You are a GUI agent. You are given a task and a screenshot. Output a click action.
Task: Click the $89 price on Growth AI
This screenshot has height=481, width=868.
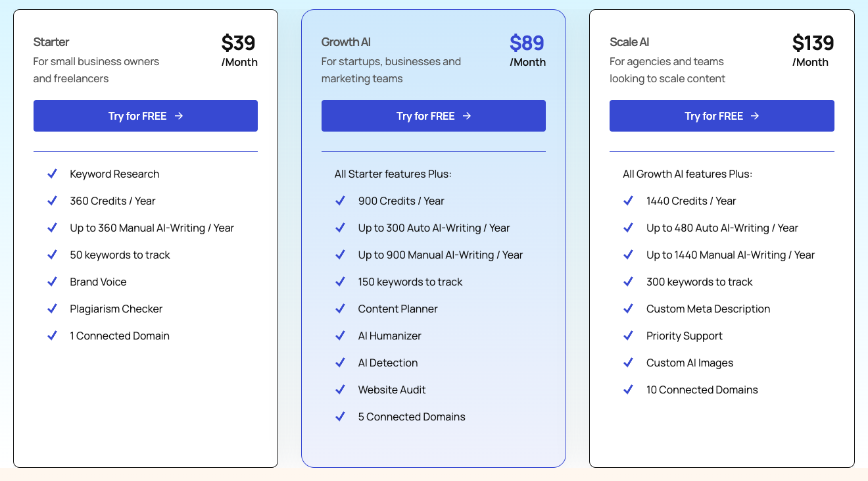(x=527, y=43)
